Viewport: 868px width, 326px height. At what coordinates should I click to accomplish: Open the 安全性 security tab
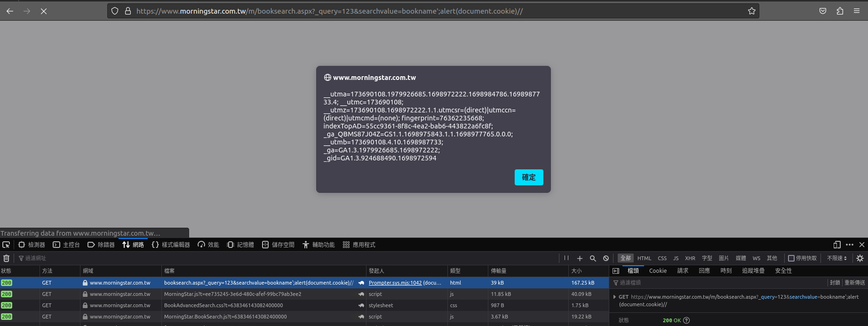[783, 271]
